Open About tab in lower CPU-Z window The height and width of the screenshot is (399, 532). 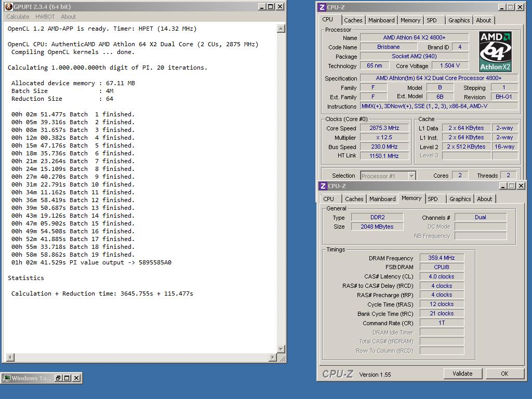point(485,199)
